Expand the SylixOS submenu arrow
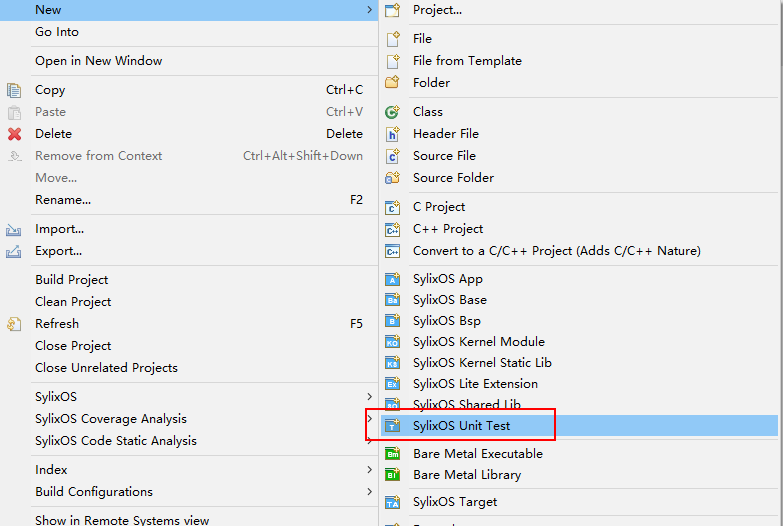The image size is (783, 526). pyautogui.click(x=370, y=397)
